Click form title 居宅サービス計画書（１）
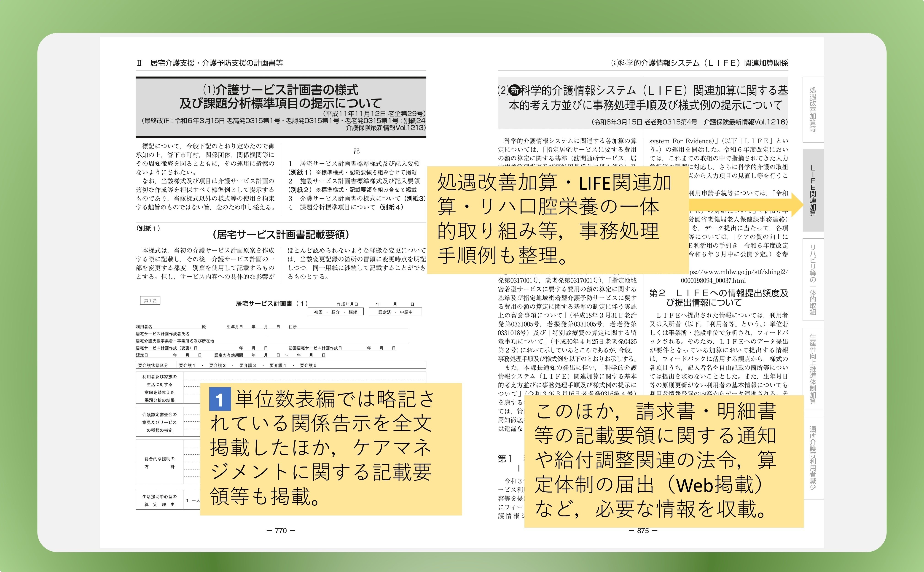 (x=272, y=303)
